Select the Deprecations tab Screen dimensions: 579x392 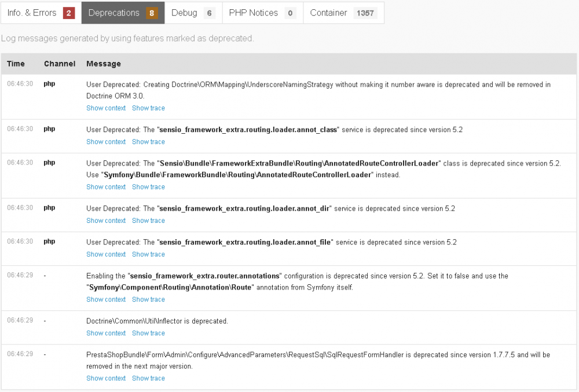pyautogui.click(x=123, y=13)
